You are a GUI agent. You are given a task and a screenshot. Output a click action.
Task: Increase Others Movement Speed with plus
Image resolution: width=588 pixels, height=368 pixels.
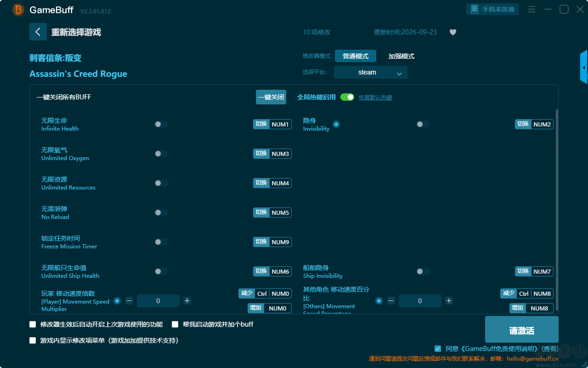pyautogui.click(x=449, y=301)
